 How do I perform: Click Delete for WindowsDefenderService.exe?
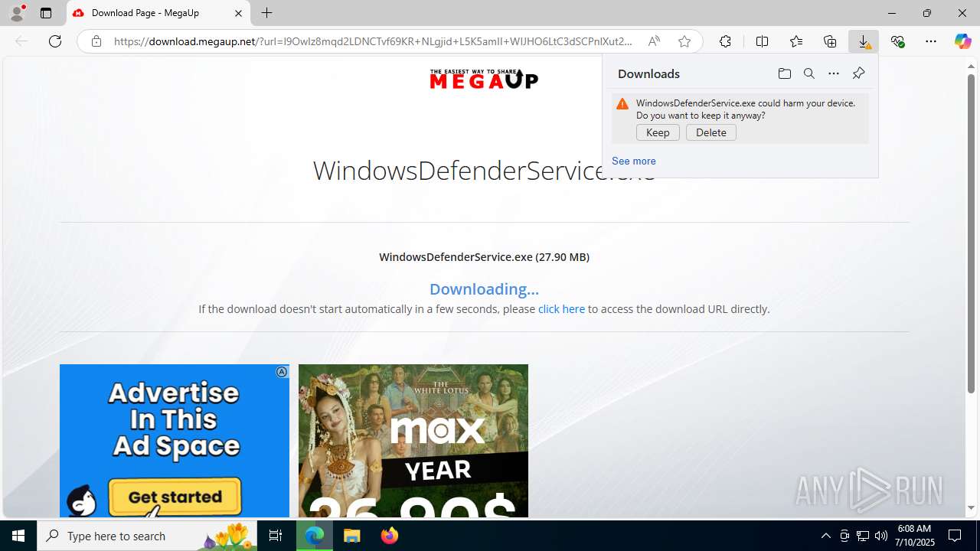tap(711, 132)
